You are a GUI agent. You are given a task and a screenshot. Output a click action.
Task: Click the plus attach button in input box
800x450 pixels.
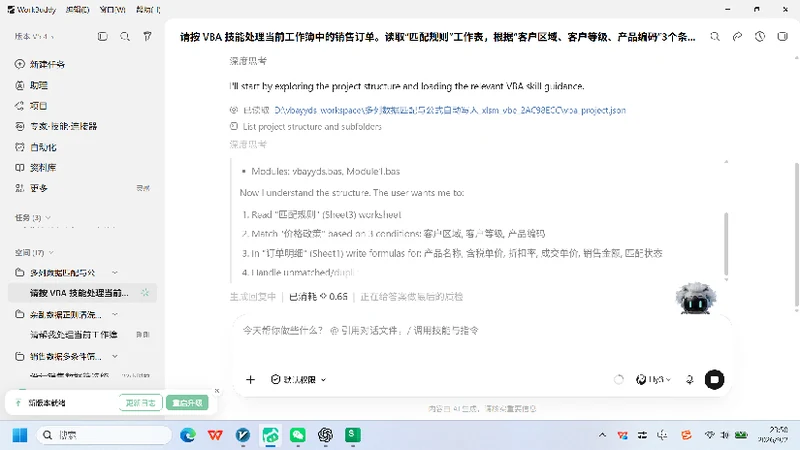pyautogui.click(x=250, y=380)
